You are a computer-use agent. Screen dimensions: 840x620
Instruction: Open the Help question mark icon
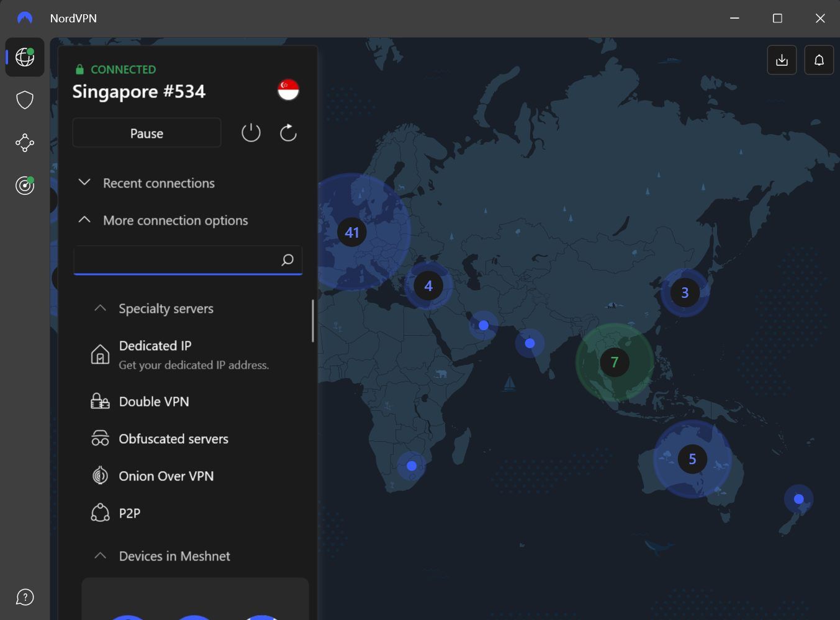[x=25, y=598]
